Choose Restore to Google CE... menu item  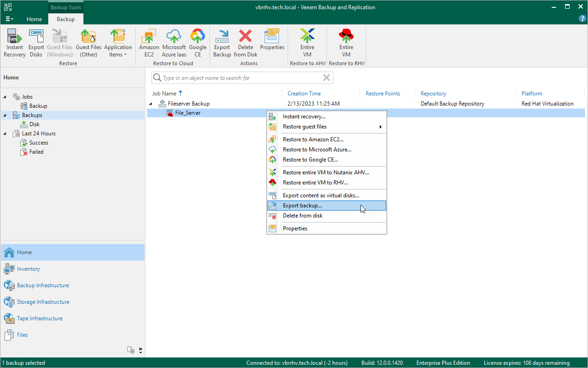(x=327, y=160)
